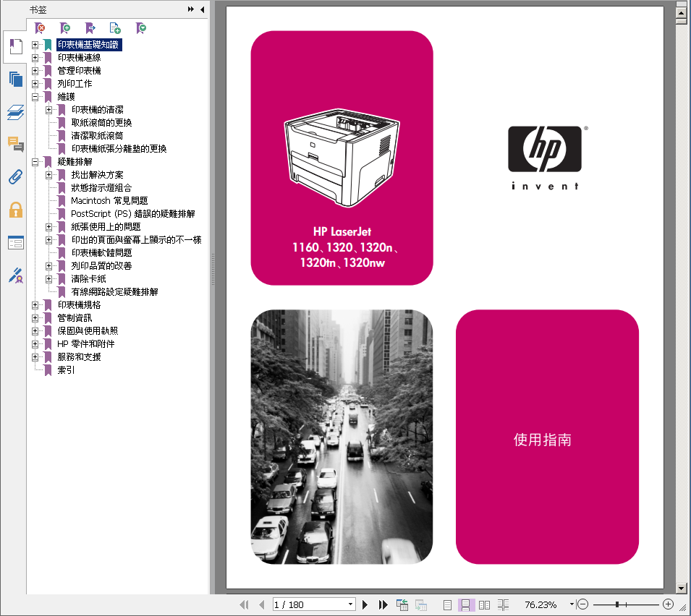The height and width of the screenshot is (616, 691).
Task: Open the 服務和支援 bookmark
Action: [80, 356]
